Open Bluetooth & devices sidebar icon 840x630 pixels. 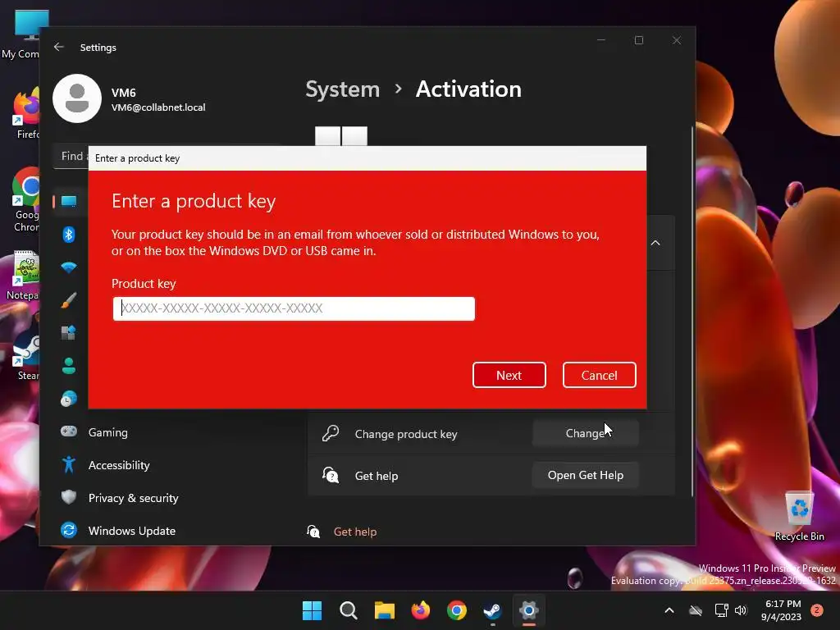pos(69,234)
